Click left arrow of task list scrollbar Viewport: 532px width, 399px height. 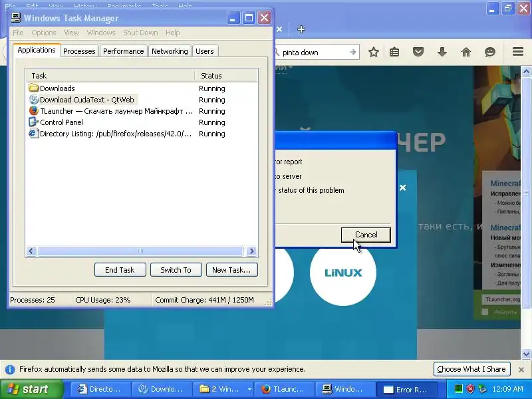click(31, 251)
